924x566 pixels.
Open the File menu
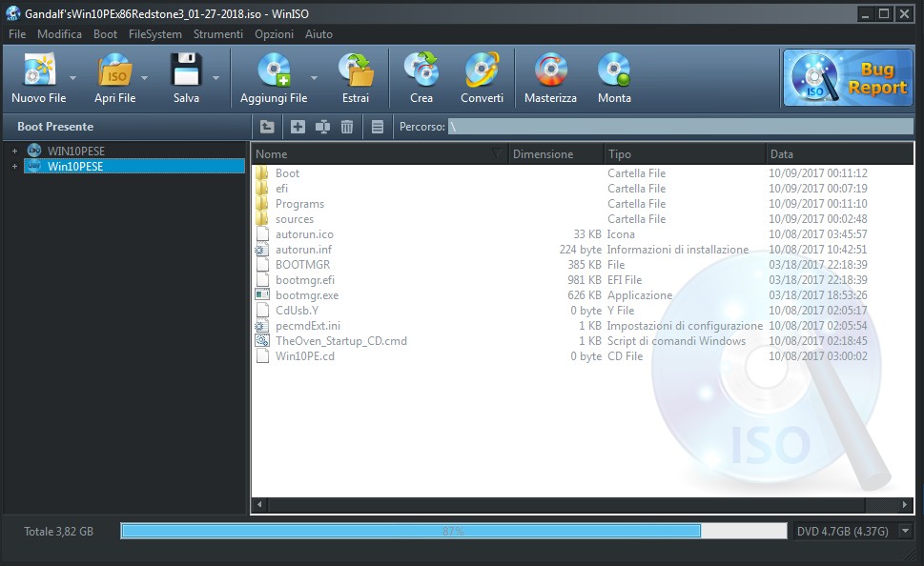[17, 34]
